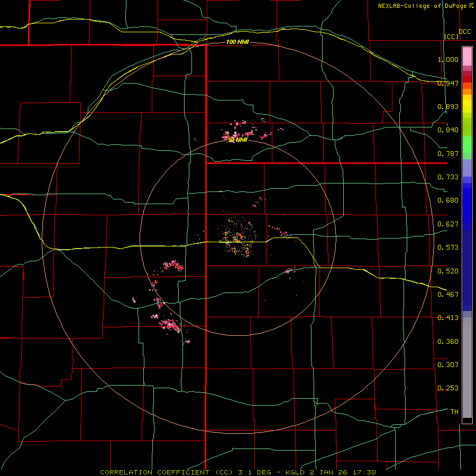Select the 0.573 scale value

[448, 248]
